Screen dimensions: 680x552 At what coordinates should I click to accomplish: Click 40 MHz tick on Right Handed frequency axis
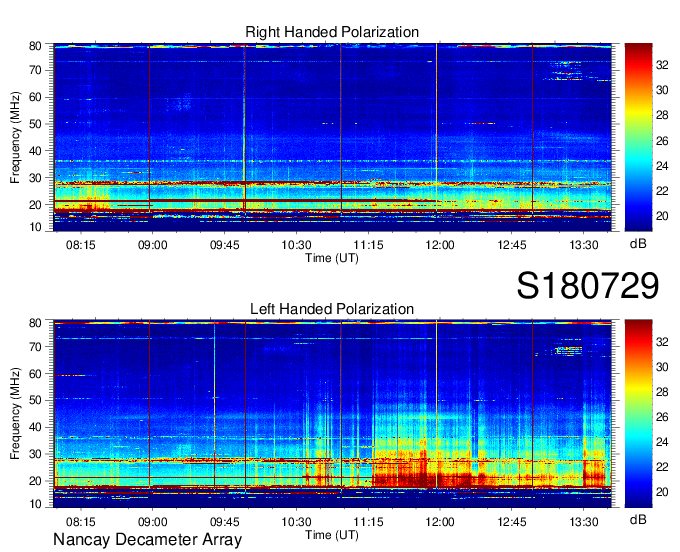[35, 151]
